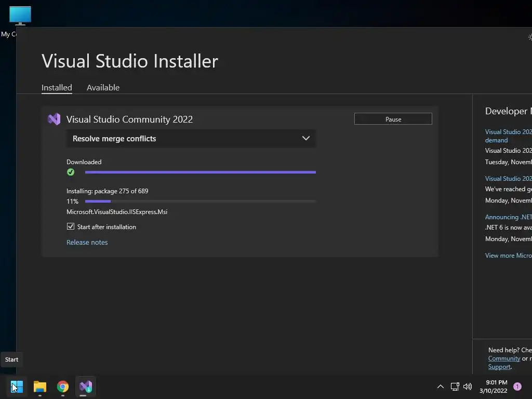Click Microsoft.VisualStudio.IISExpress.Msi package name

pos(117,212)
